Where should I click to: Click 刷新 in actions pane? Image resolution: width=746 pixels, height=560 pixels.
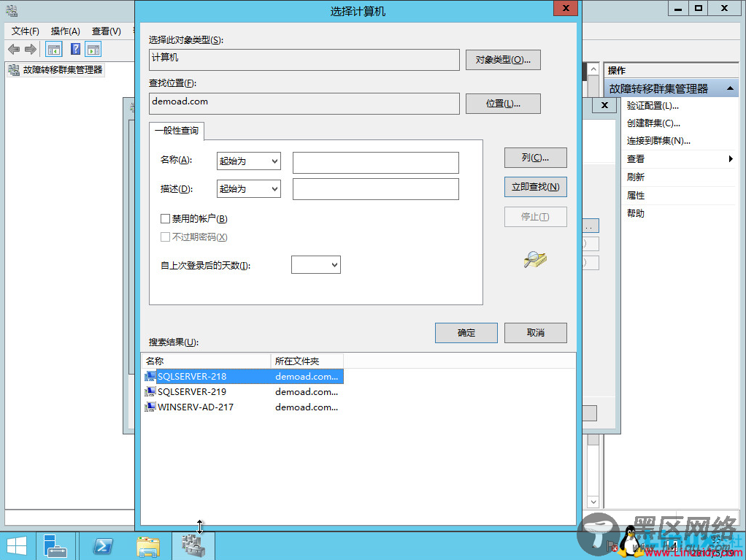[x=636, y=177]
